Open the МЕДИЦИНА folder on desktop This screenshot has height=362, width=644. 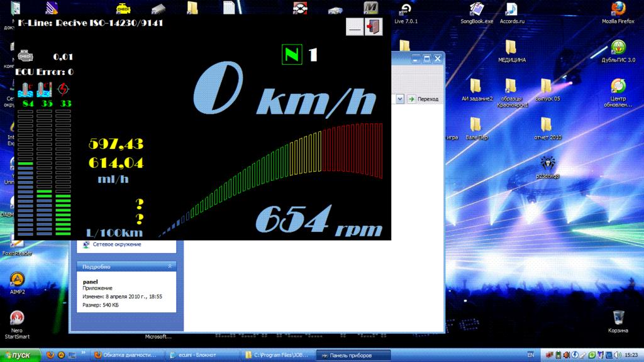(511, 48)
